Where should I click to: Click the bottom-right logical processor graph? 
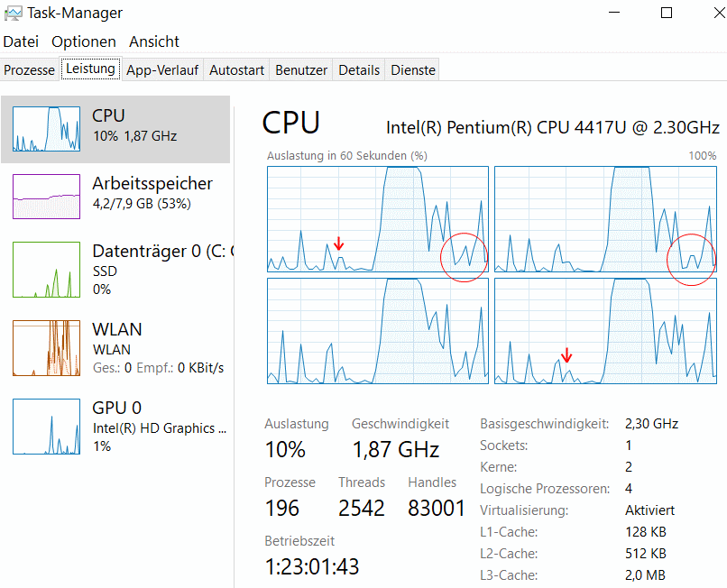pyautogui.click(x=605, y=331)
